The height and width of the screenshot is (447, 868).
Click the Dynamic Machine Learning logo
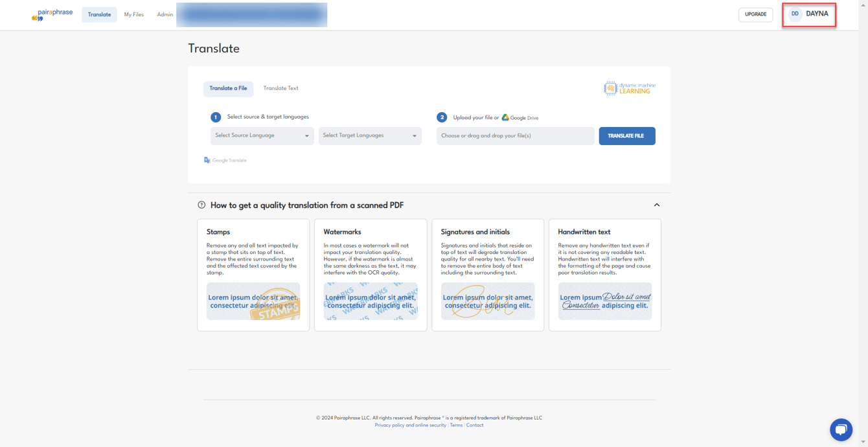click(630, 88)
